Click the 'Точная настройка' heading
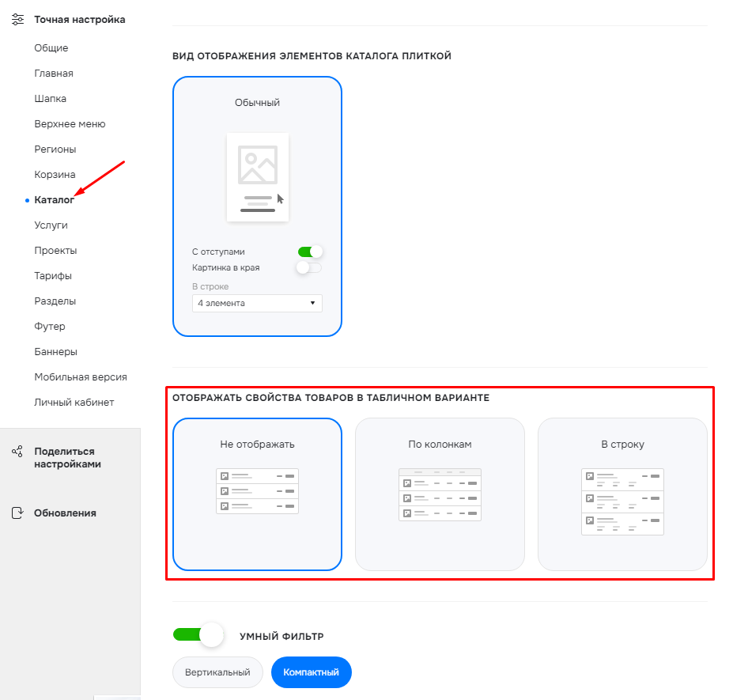 (x=80, y=20)
